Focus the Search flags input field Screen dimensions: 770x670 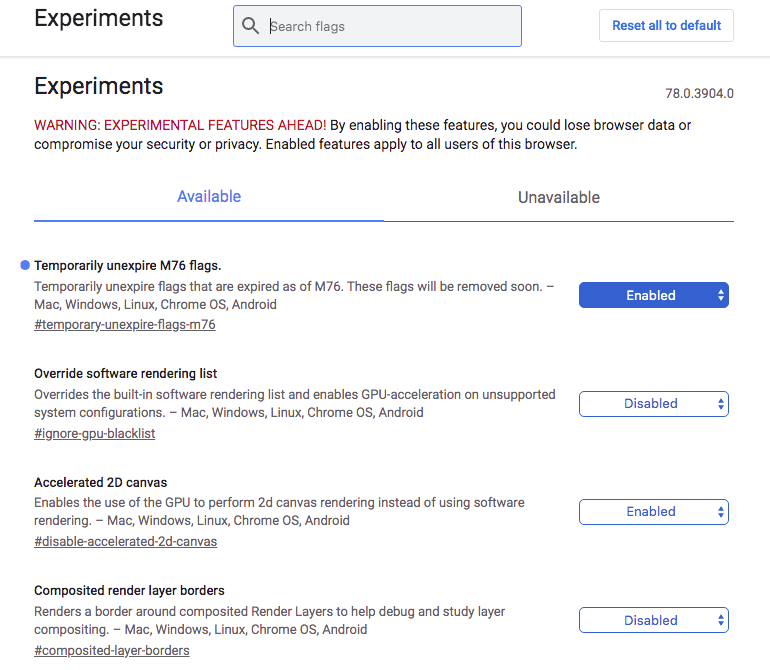point(377,26)
